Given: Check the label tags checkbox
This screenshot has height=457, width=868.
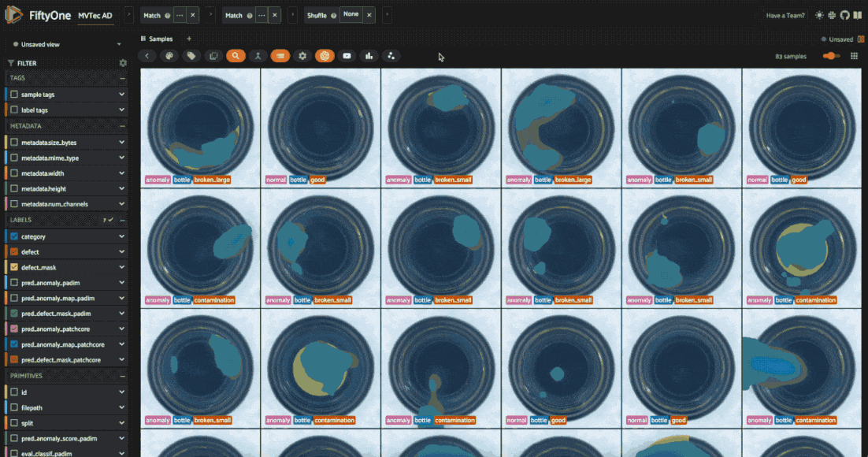Looking at the screenshot, I should 14,110.
